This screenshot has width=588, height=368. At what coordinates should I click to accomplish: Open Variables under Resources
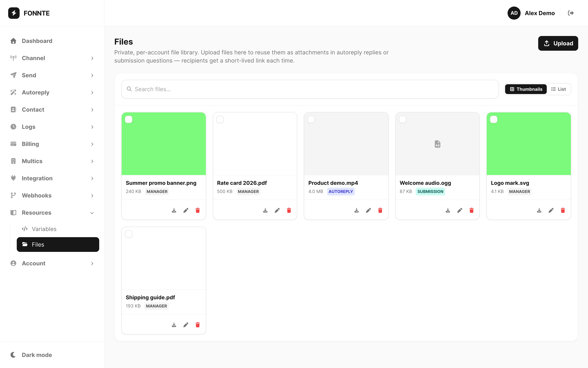pos(58,229)
